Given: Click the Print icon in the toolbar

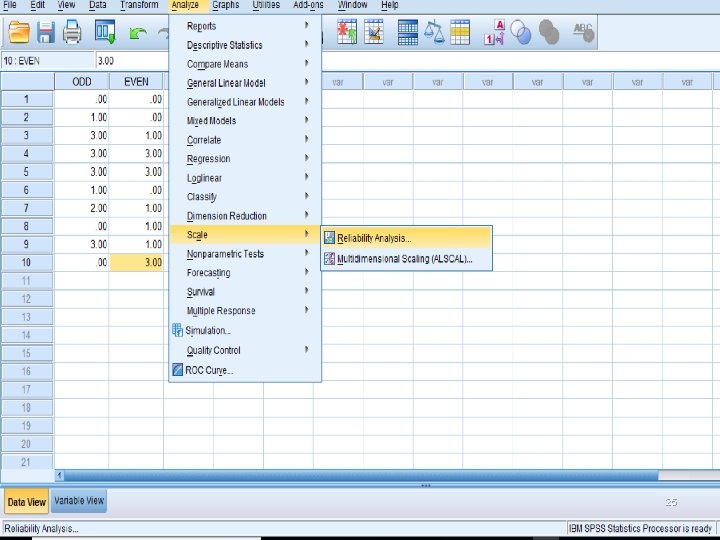Looking at the screenshot, I should (72, 32).
